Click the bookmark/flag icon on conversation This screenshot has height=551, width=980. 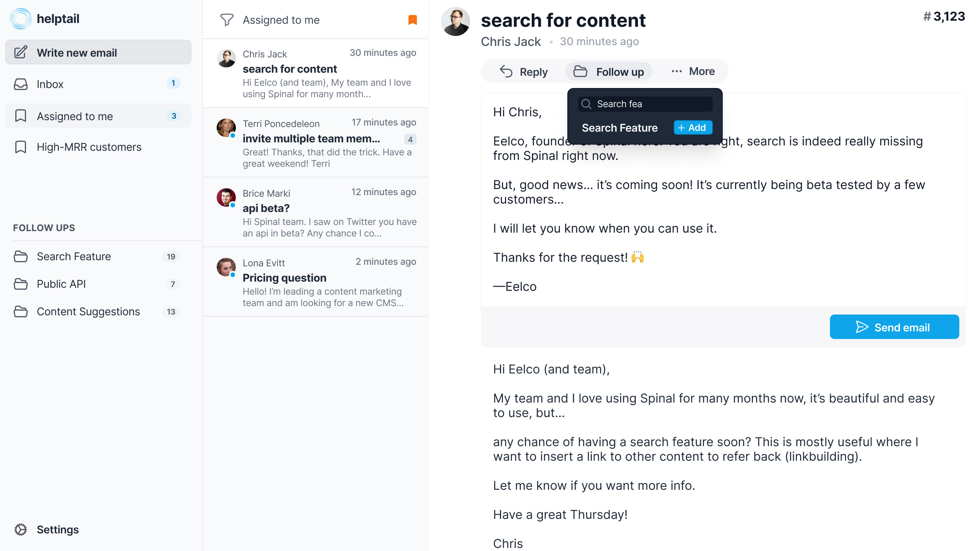413,20
